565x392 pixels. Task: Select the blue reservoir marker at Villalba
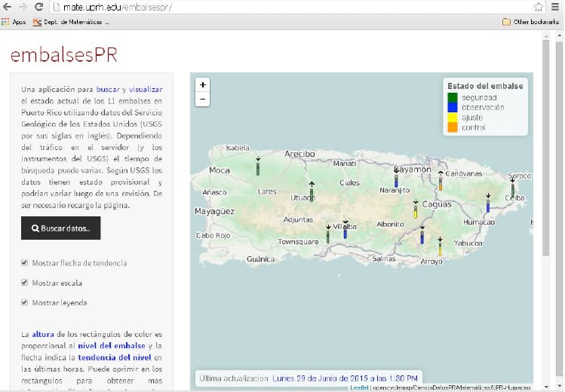tap(345, 232)
